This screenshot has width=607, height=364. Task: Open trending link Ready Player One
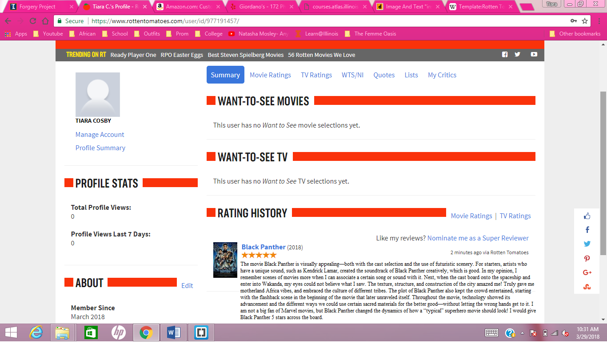[133, 55]
